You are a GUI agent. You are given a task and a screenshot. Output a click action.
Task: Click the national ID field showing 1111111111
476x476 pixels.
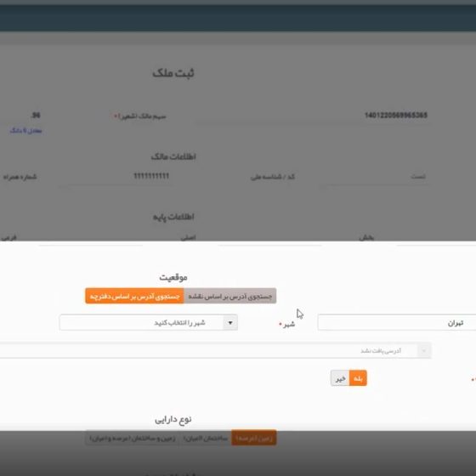(114, 176)
